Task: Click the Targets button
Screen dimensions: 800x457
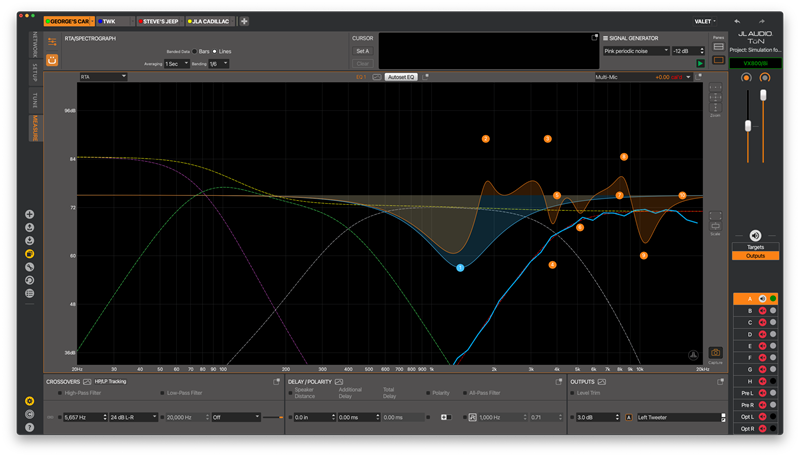Action: [x=755, y=247]
